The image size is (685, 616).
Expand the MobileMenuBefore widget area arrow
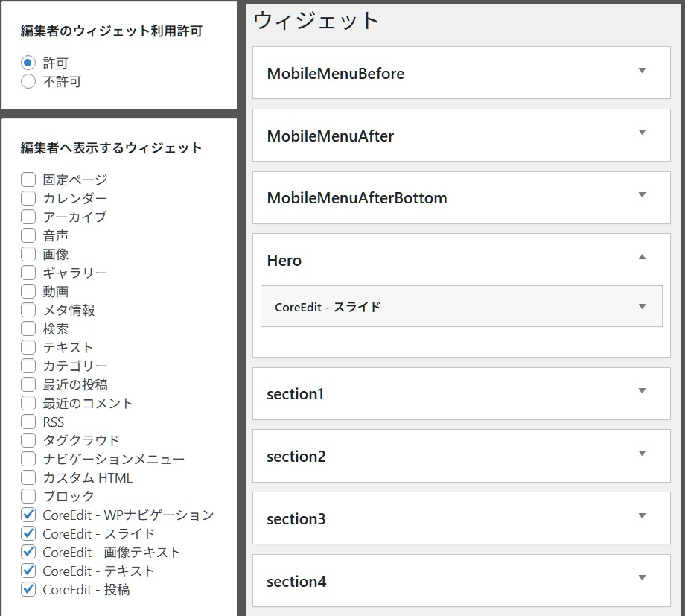click(642, 71)
